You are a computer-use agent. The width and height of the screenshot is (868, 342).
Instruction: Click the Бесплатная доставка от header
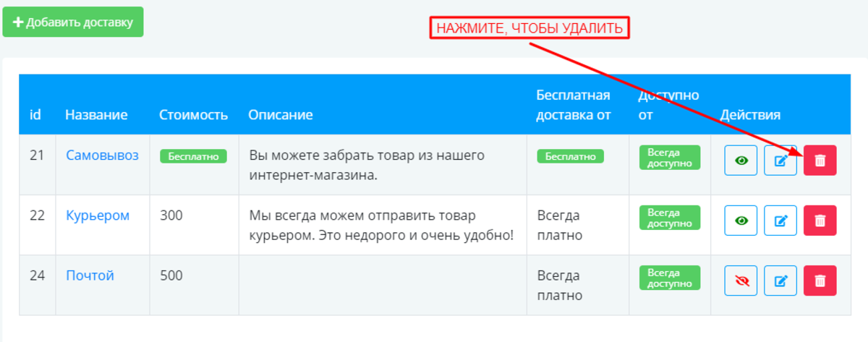[x=574, y=106]
